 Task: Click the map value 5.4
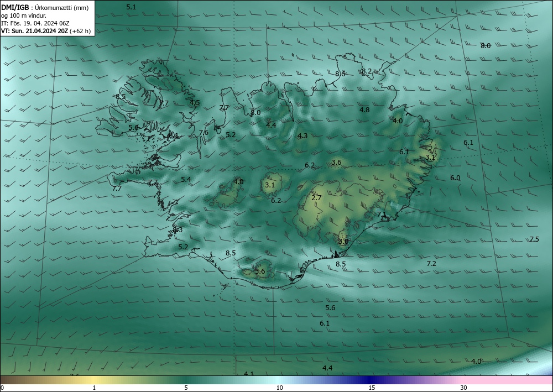click(x=186, y=180)
